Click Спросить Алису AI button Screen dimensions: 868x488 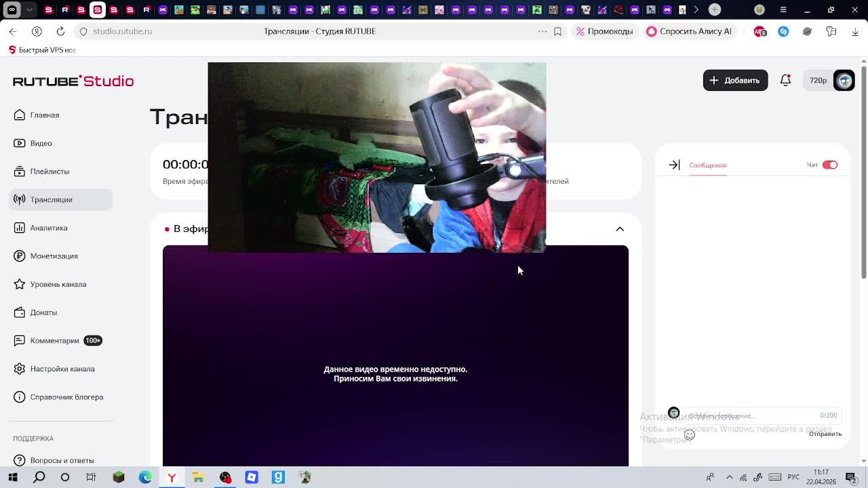tap(689, 31)
